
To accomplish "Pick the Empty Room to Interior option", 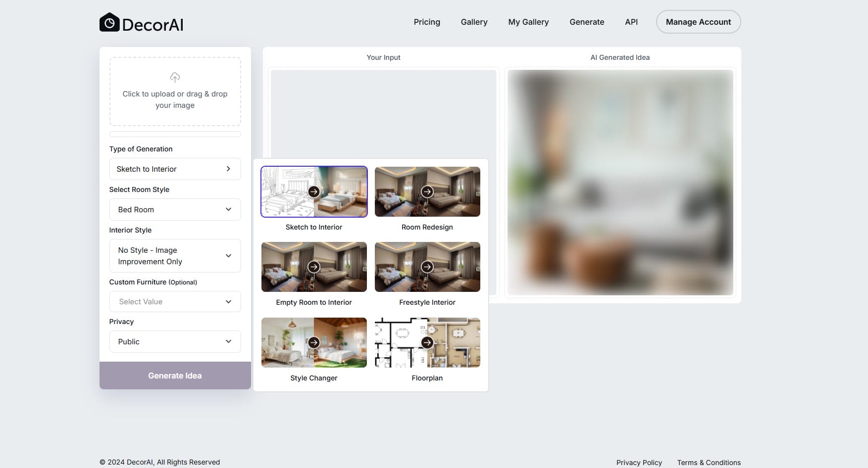I will 314,267.
